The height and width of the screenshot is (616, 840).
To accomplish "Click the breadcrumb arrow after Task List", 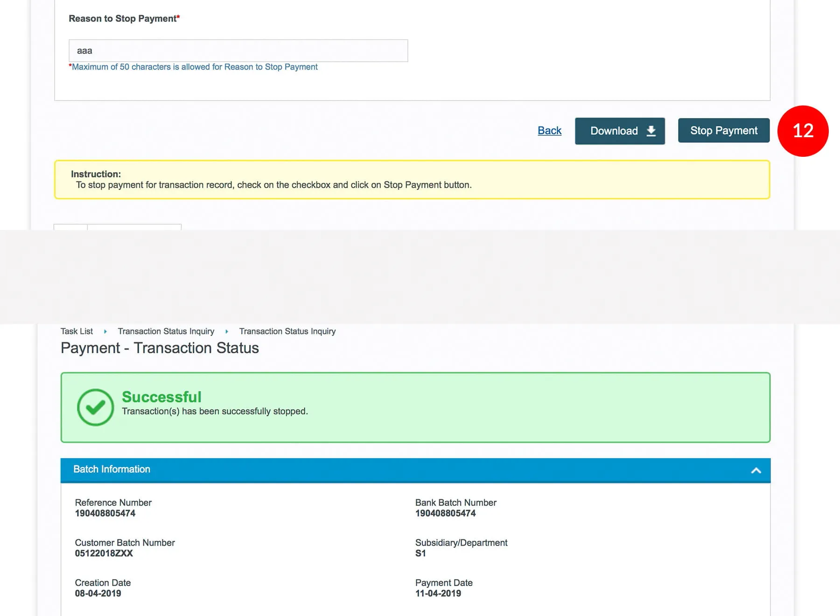I will click(105, 331).
